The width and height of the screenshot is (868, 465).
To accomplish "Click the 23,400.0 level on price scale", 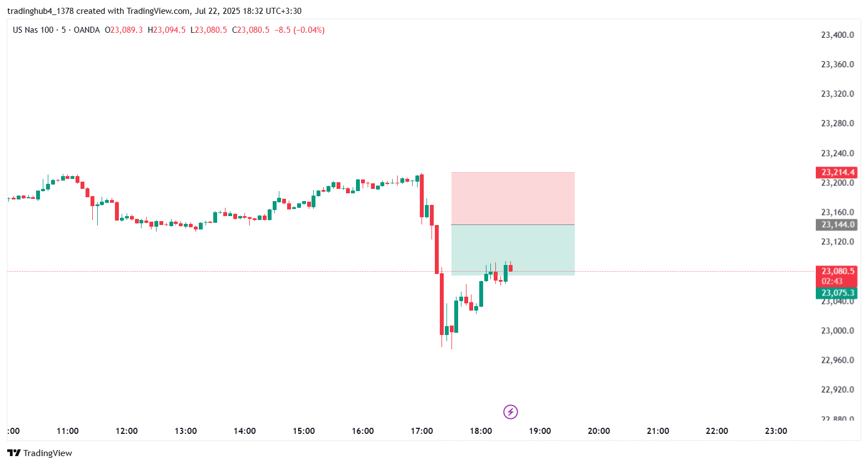I will 837,35.
